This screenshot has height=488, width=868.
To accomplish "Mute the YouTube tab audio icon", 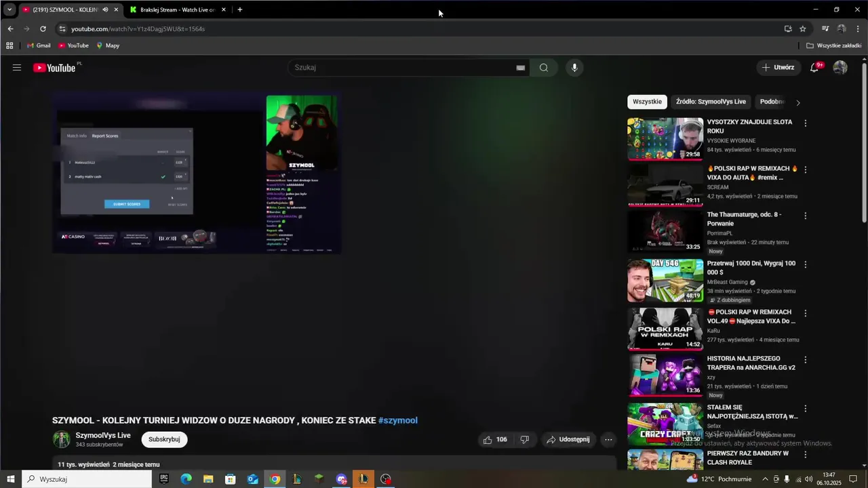I will point(105,9).
